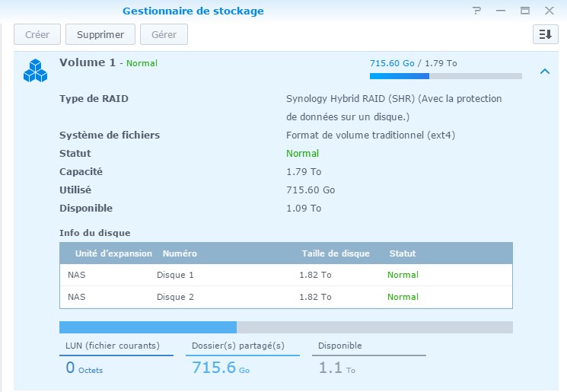Click the Gérer button
Image resolution: width=567 pixels, height=392 pixels.
164,34
